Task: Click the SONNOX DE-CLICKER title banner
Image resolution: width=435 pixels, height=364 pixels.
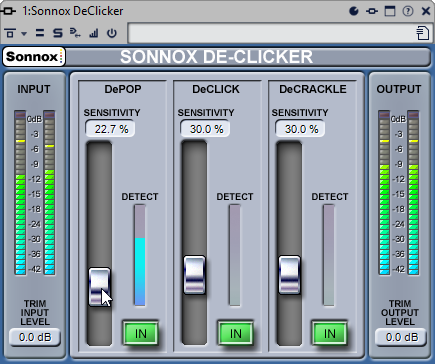Action: pyautogui.click(x=216, y=57)
